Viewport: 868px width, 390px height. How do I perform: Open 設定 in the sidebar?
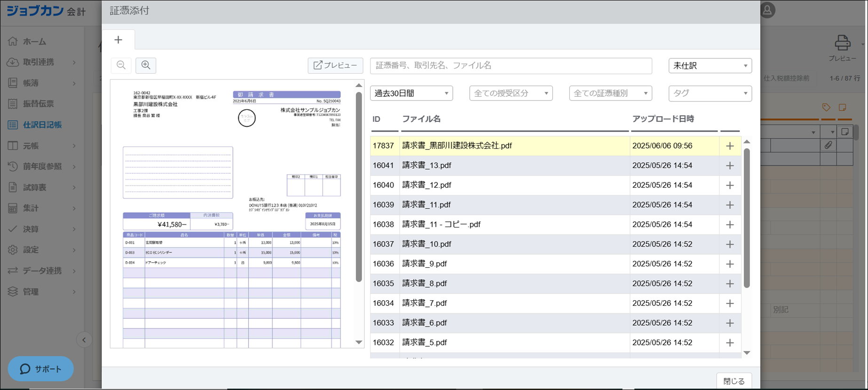[41, 250]
